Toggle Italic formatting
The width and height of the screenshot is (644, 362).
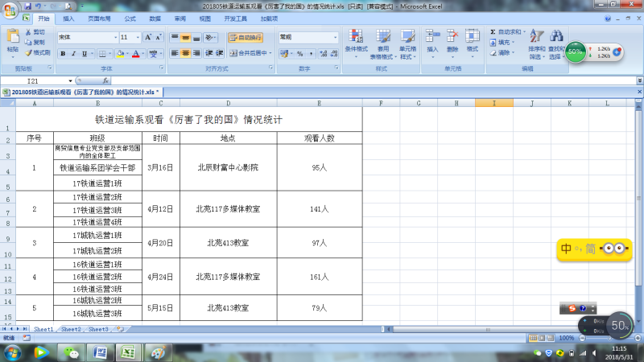pyautogui.click(x=73, y=53)
